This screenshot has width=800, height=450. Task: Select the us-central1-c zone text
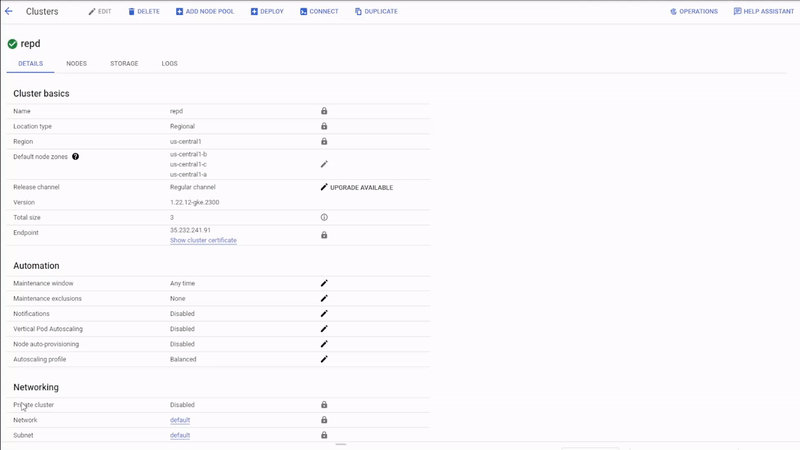(188, 164)
